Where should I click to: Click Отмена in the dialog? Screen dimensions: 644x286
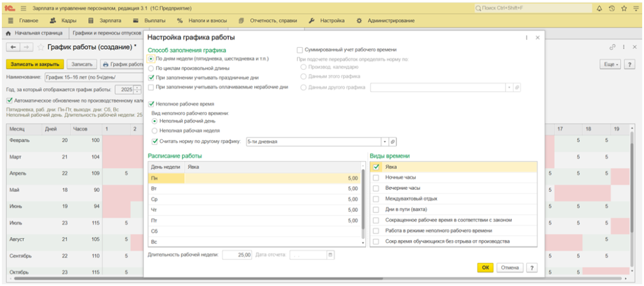tap(509, 268)
